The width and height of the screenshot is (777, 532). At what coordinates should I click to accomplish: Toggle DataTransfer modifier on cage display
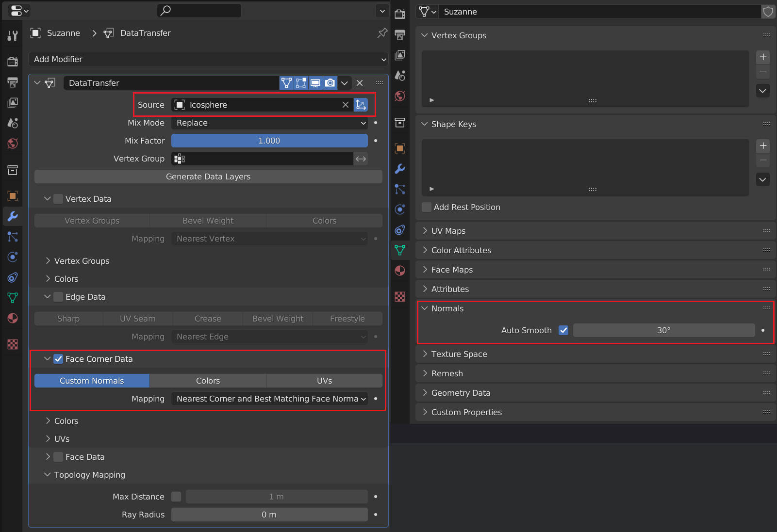301,83
